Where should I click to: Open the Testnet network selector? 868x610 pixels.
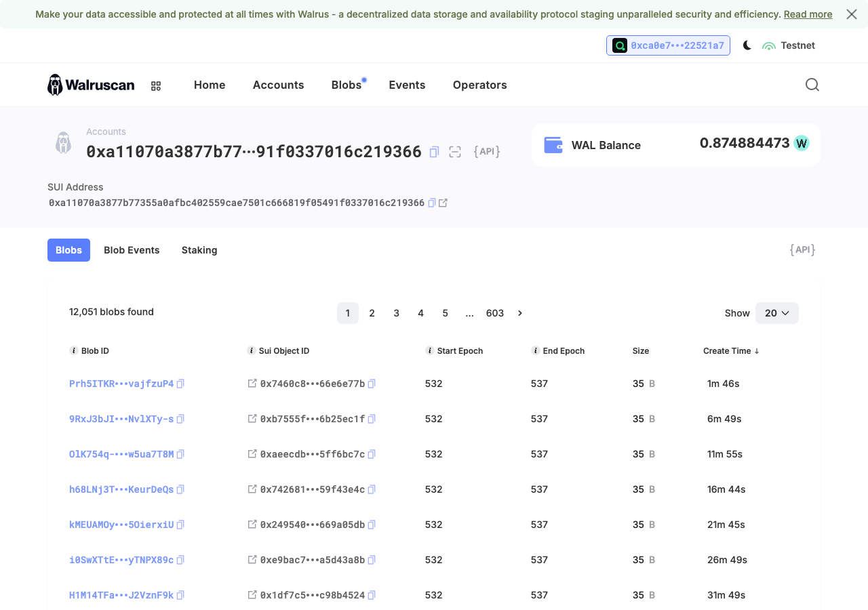[789, 45]
